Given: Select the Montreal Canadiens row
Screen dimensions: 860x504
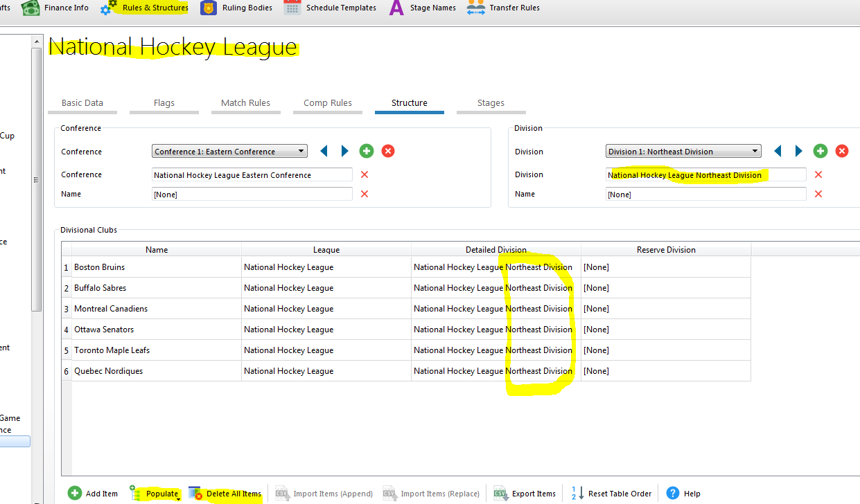Looking at the screenshot, I should point(406,309).
